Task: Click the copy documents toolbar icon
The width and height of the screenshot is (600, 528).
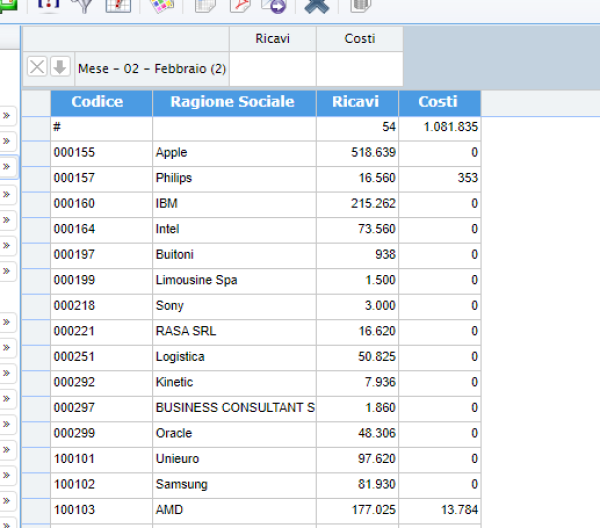Action: (206, 6)
